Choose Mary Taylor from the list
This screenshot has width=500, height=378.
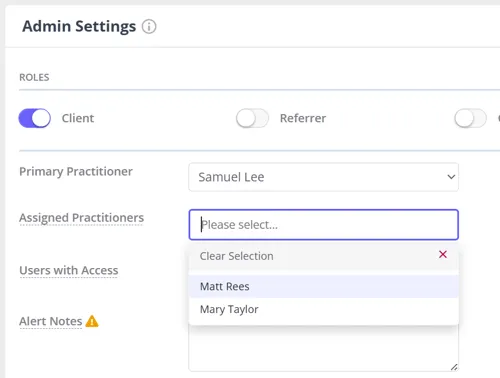click(x=323, y=309)
